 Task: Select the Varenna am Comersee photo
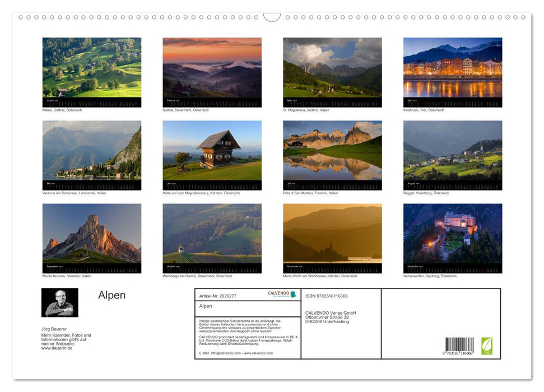[x=92, y=152]
